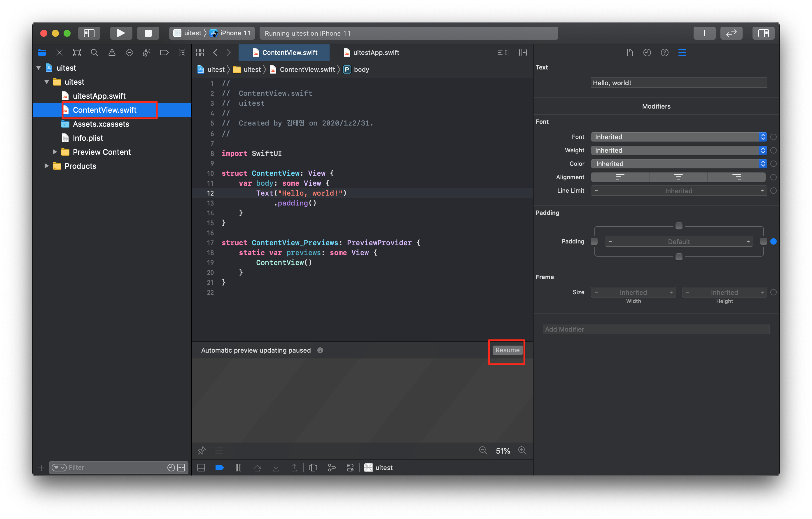
Task: Toggle the leading padding checkbox
Action: point(594,241)
